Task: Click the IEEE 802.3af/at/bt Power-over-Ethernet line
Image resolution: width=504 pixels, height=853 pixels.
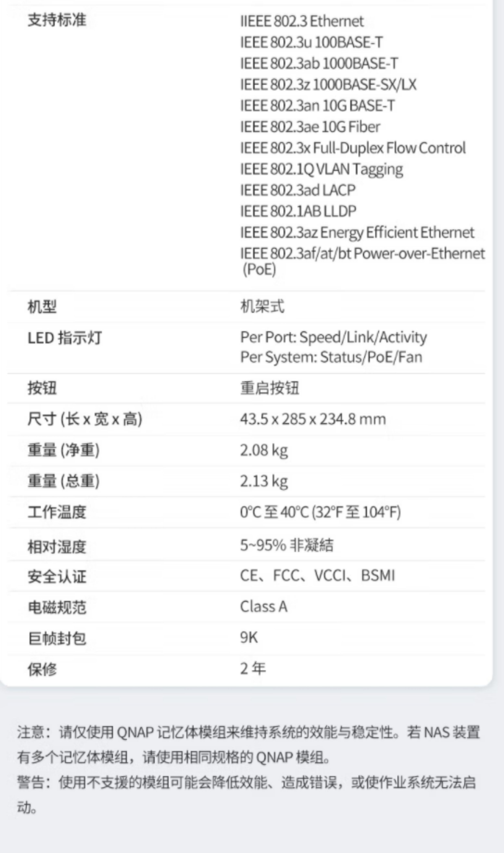Action: [x=362, y=254]
